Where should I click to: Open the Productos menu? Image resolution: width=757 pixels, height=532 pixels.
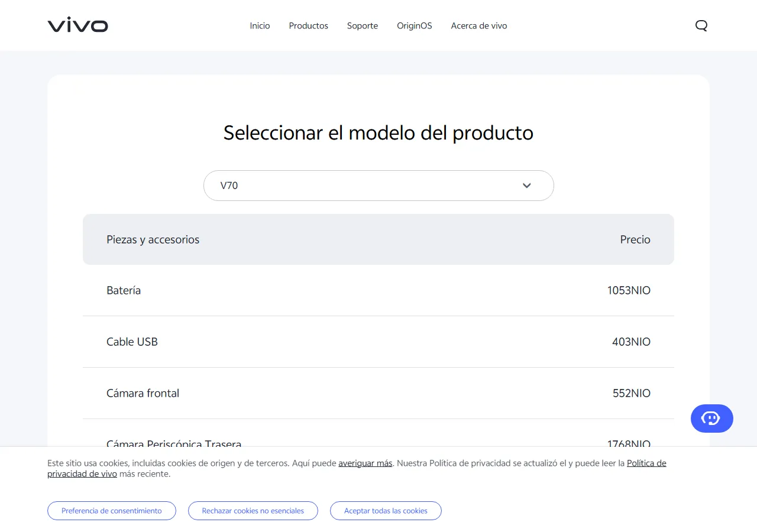pos(309,25)
